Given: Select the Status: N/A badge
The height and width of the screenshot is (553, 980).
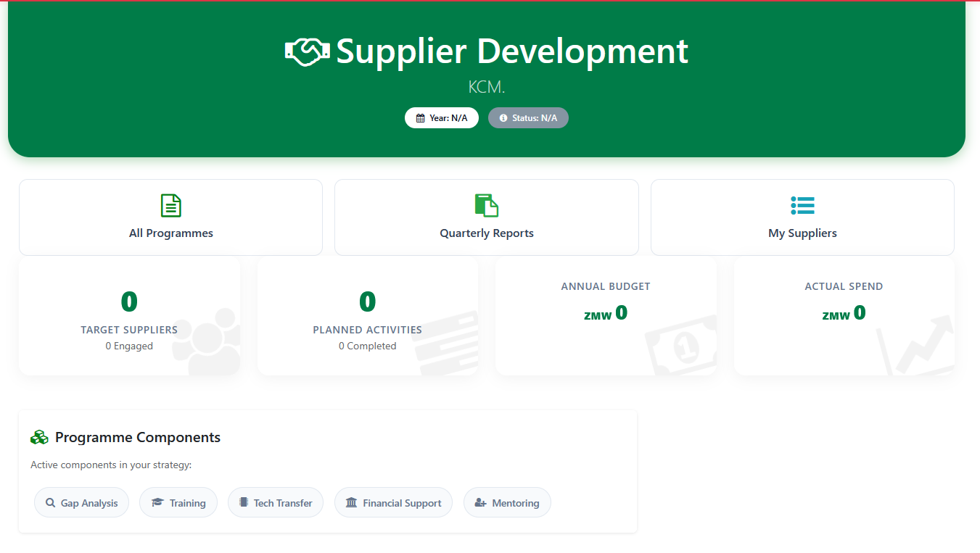Looking at the screenshot, I should tap(528, 117).
